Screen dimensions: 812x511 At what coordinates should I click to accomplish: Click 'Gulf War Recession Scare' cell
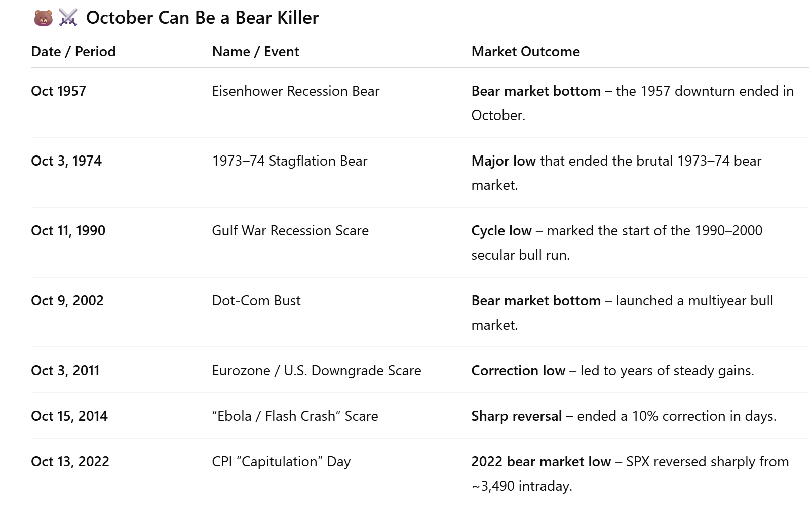click(x=290, y=230)
